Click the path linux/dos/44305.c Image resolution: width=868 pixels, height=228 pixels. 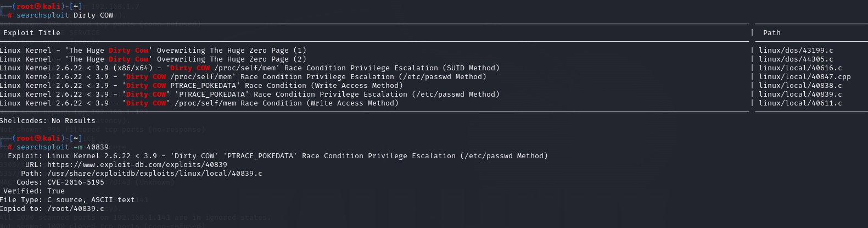pyautogui.click(x=796, y=59)
